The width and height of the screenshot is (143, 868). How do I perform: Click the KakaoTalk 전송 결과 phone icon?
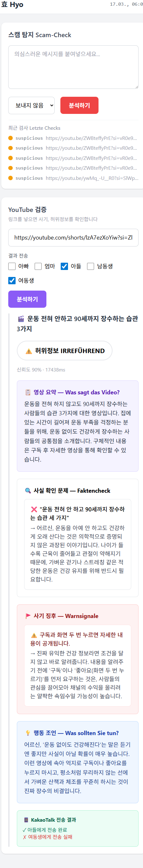pyautogui.click(x=26, y=820)
